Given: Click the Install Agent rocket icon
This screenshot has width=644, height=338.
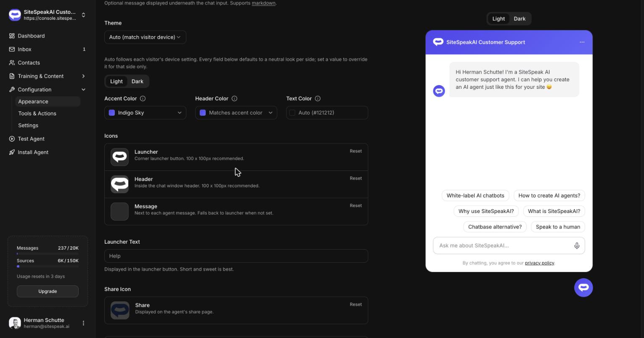Looking at the screenshot, I should (12, 152).
